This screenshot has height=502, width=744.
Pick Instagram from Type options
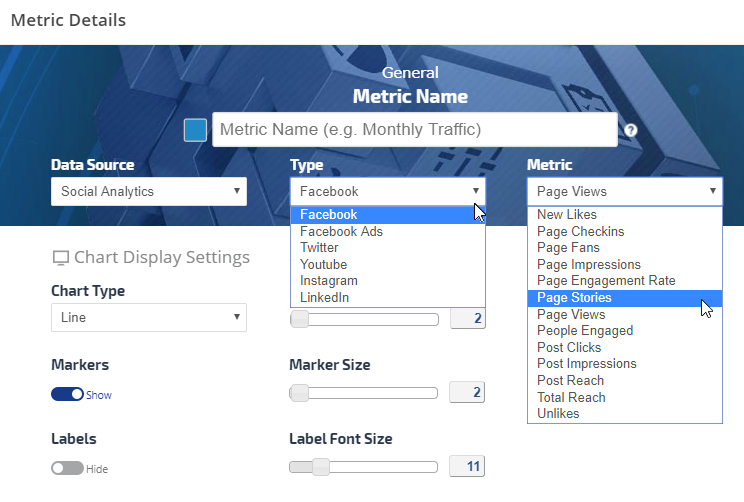328,281
